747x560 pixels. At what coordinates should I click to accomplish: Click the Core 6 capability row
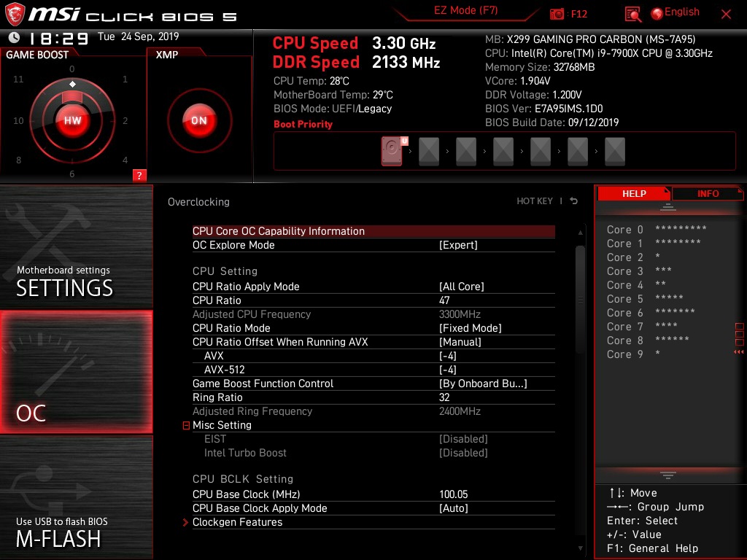point(651,313)
